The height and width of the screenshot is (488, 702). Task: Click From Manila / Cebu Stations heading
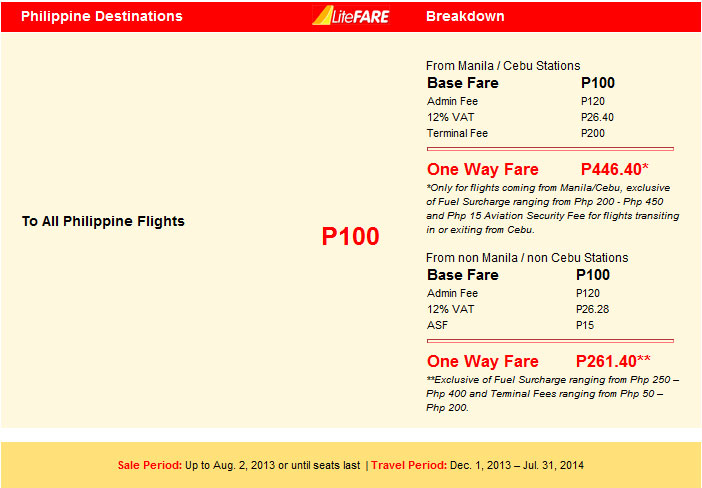(503, 66)
